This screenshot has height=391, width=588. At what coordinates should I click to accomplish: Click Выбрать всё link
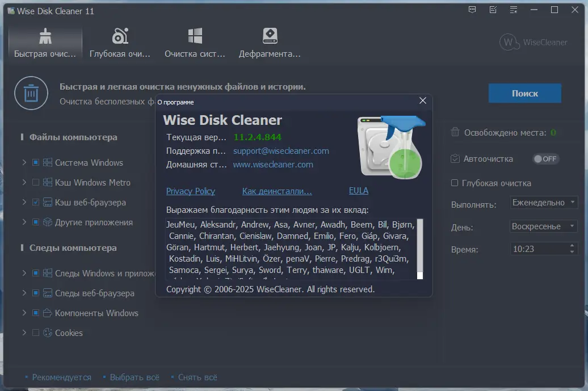click(135, 377)
